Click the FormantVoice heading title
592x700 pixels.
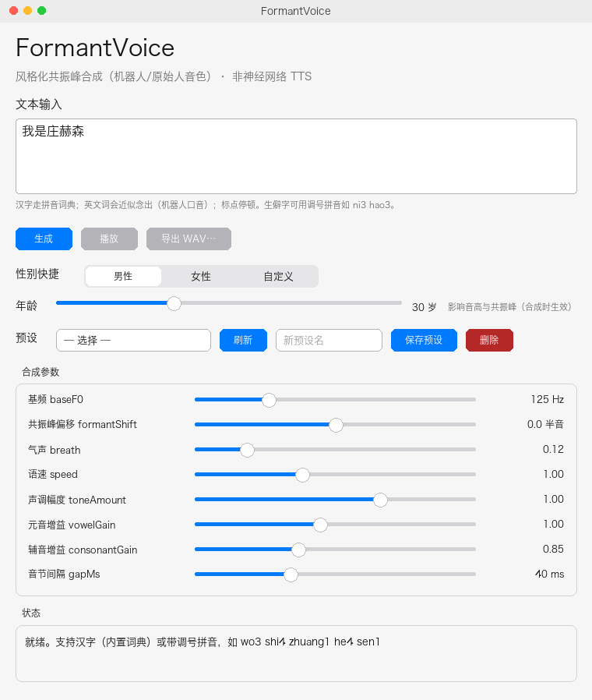tap(95, 48)
